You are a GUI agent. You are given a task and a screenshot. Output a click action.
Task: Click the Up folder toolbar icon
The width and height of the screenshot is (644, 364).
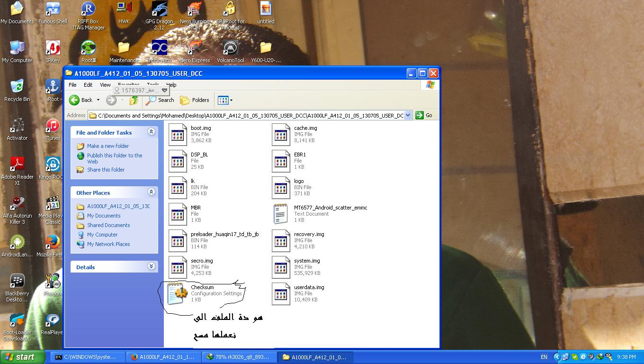134,100
